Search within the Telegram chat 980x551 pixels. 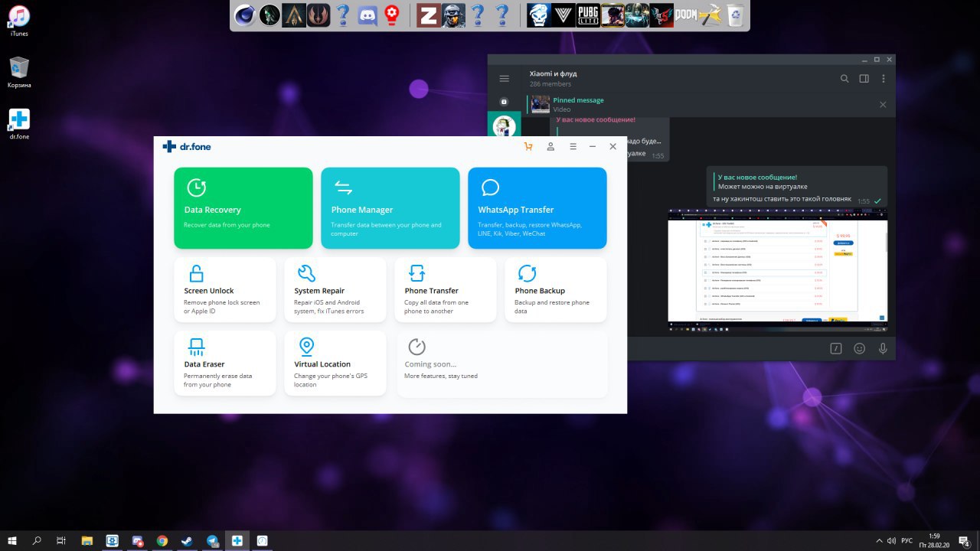[844, 79]
